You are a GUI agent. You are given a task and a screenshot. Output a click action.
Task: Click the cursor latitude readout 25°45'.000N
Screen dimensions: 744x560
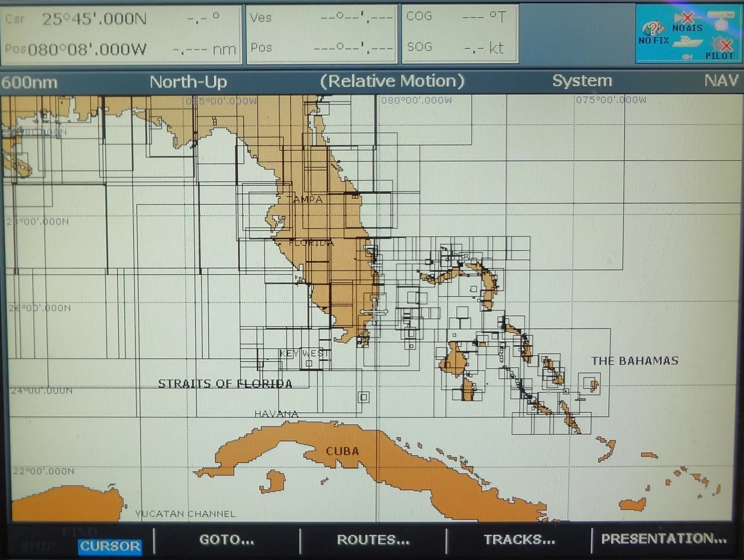(x=94, y=19)
